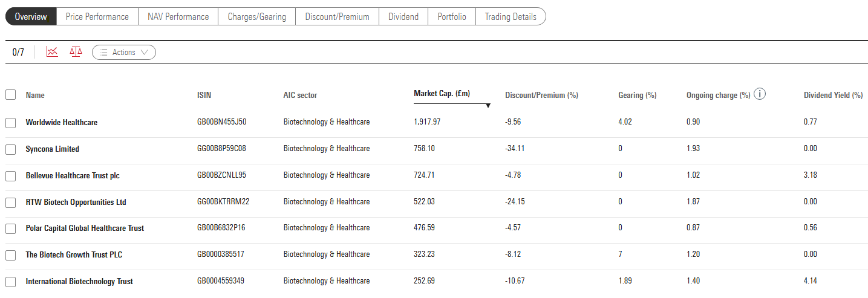Click gearing value 4.02
The image size is (868, 298).
[625, 121]
